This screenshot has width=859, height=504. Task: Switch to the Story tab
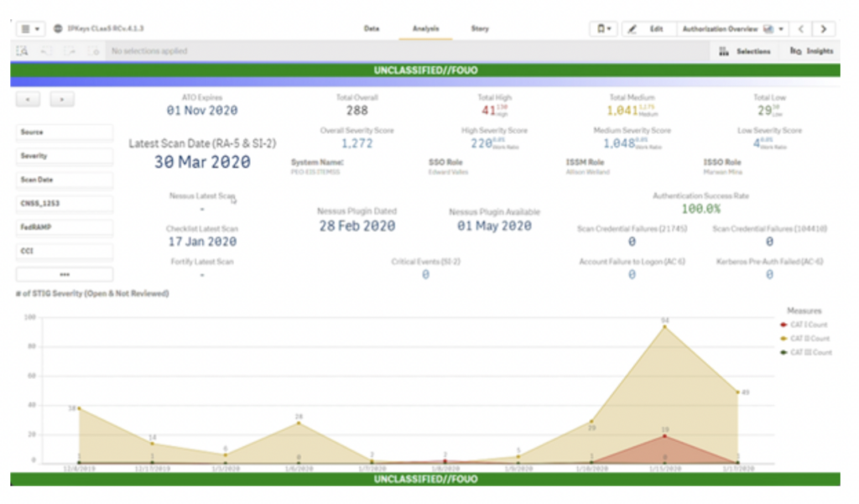(x=480, y=28)
